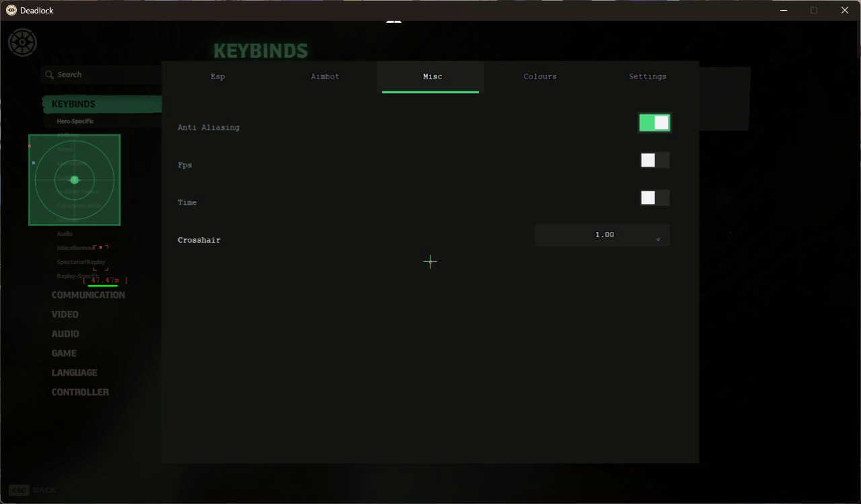Enable the Fps toggle
This screenshot has height=504, width=861.
(654, 160)
